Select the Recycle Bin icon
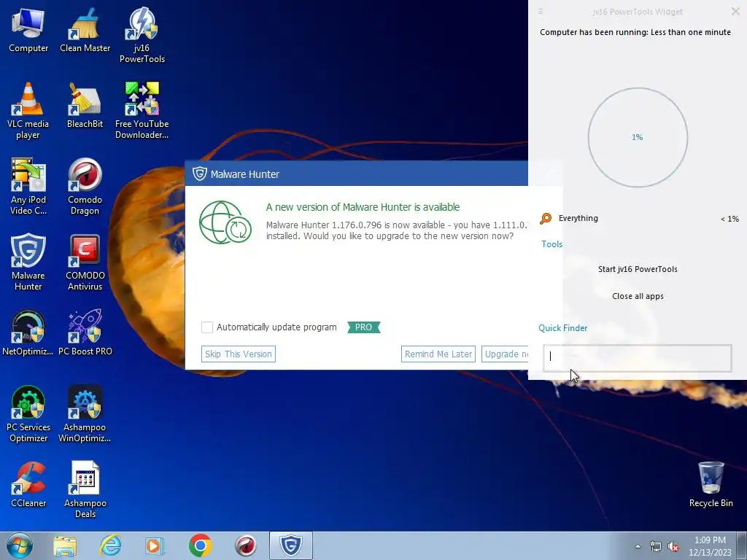This screenshot has height=560, width=747. point(711,485)
